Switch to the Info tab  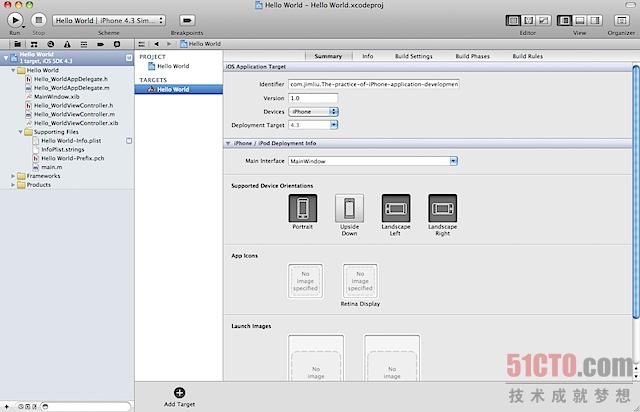pos(368,56)
